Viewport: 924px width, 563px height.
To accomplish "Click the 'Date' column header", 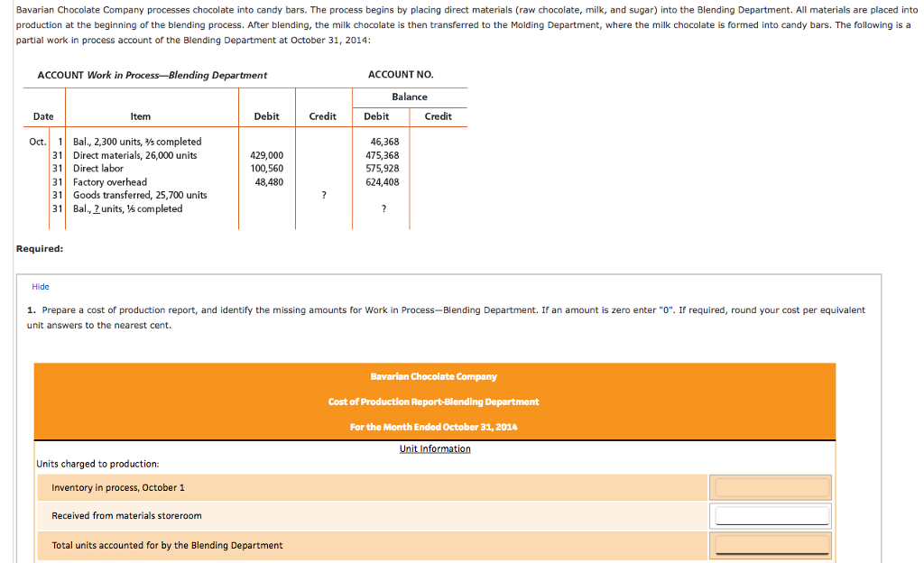I will pyautogui.click(x=43, y=116).
